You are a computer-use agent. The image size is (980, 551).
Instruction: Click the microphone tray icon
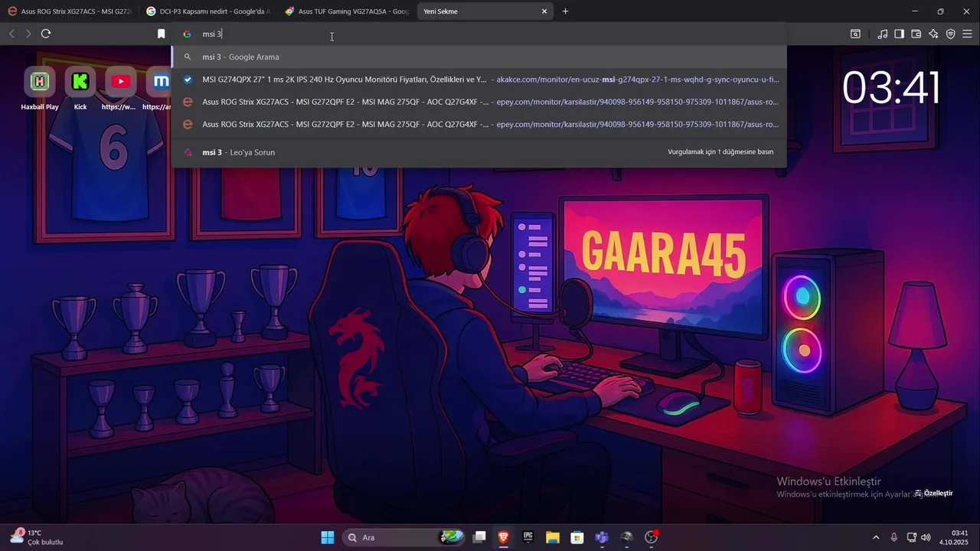pyautogui.click(x=893, y=537)
